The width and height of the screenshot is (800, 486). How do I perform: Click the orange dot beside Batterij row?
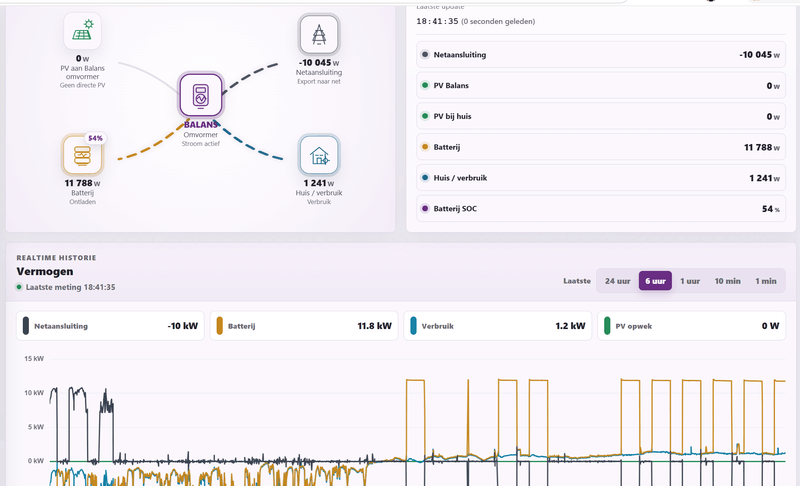[425, 147]
